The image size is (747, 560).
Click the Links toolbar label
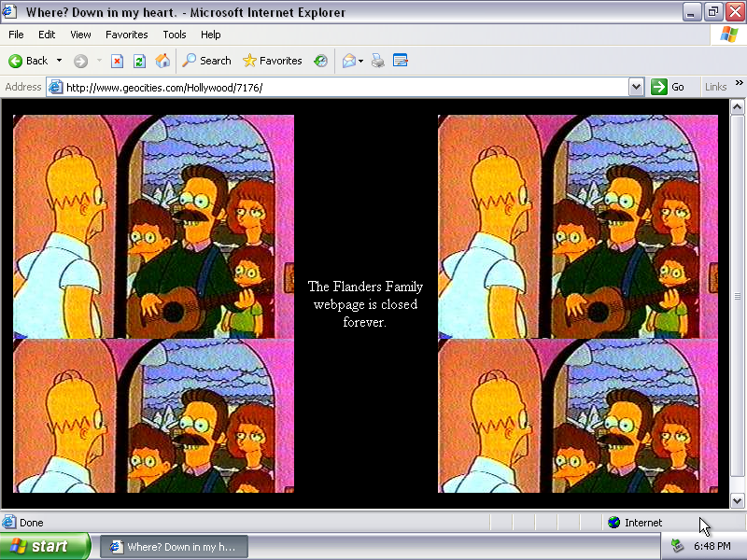coord(715,87)
